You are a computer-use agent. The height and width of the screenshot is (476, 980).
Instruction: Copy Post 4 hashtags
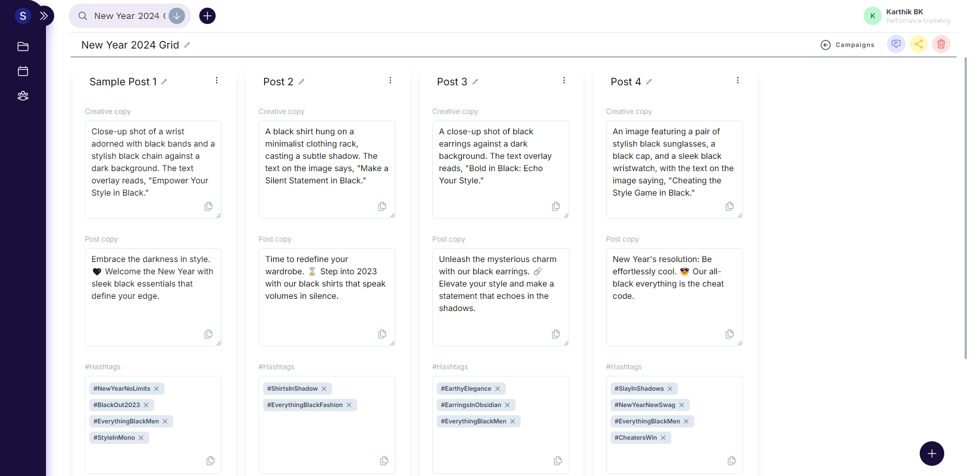click(732, 461)
